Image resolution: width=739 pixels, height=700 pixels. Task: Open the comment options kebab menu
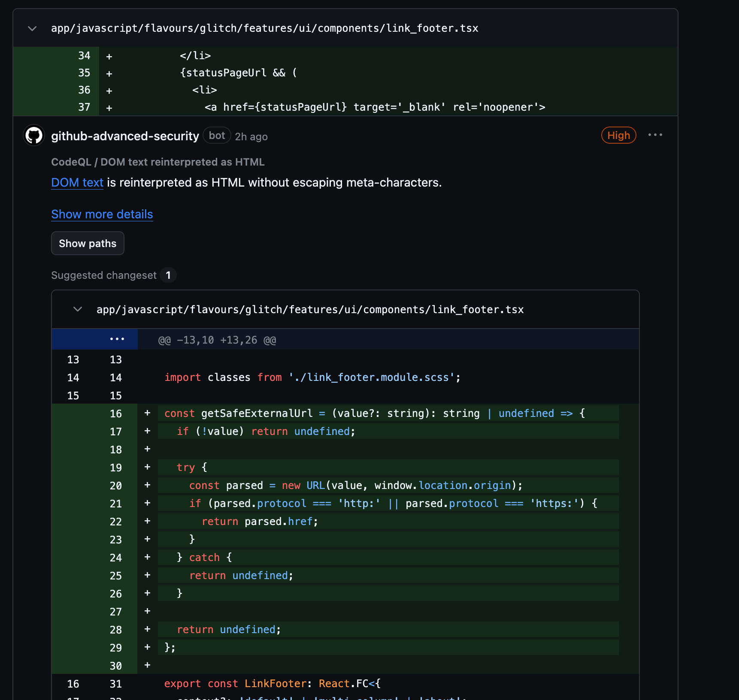[x=655, y=135]
